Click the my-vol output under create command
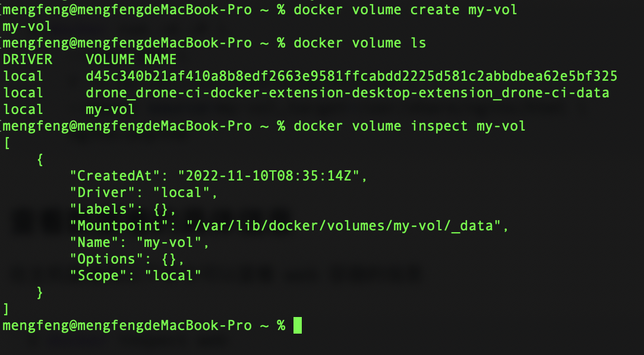Screen dimensions: 644x355 pyautogui.click(x=27, y=27)
